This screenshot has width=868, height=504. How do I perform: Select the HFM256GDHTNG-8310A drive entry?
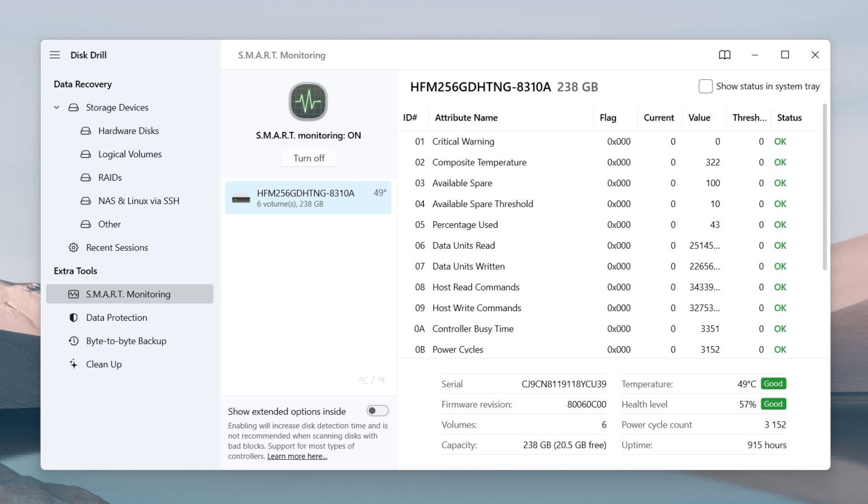pos(309,197)
